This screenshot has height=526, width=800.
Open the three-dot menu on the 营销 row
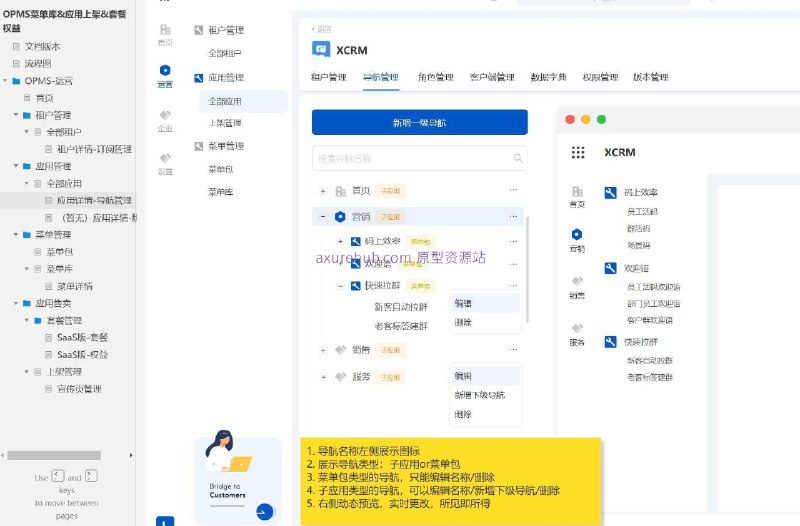pos(513,216)
